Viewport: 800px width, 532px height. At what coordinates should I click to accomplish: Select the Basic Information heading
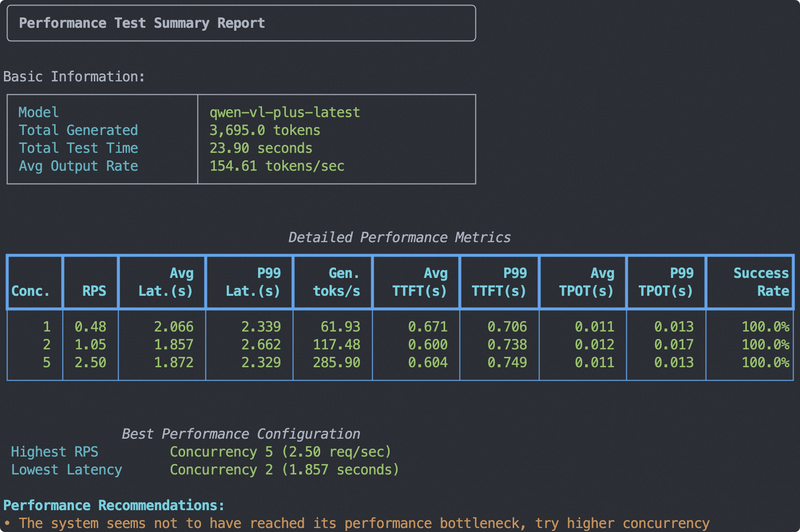[74, 77]
